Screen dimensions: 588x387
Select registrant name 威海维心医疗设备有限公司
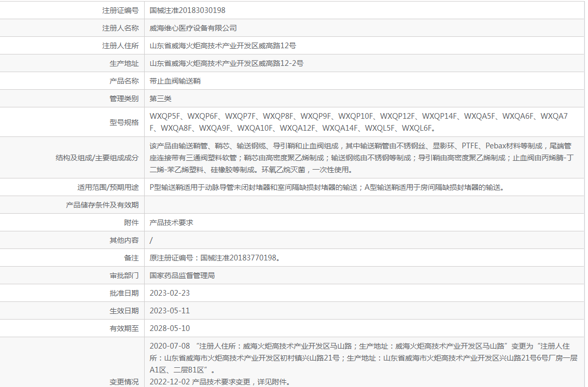193,28
